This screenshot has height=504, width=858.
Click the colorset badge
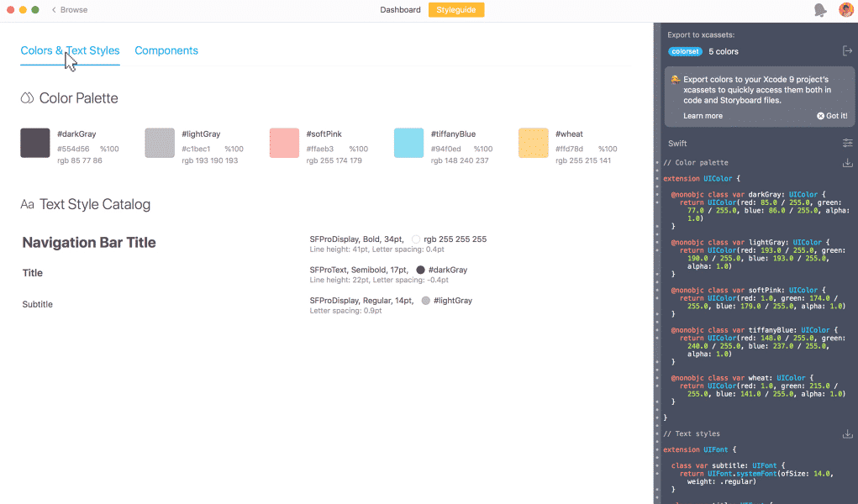685,51
